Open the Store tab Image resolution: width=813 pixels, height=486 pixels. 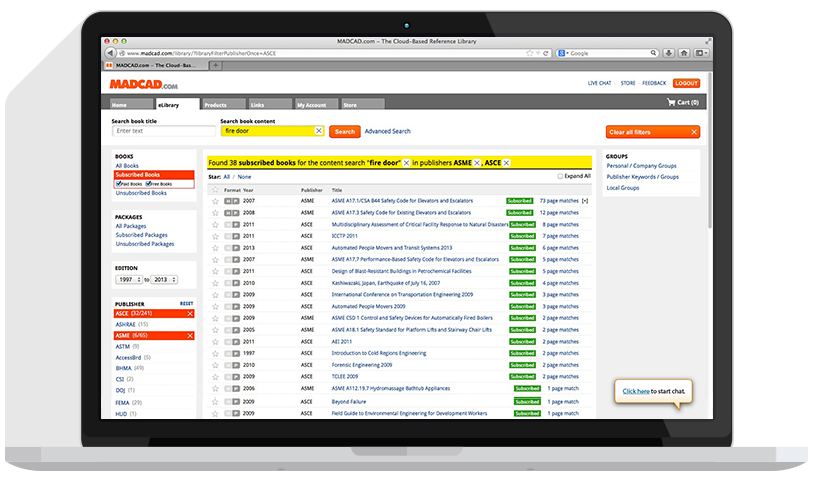click(x=362, y=104)
